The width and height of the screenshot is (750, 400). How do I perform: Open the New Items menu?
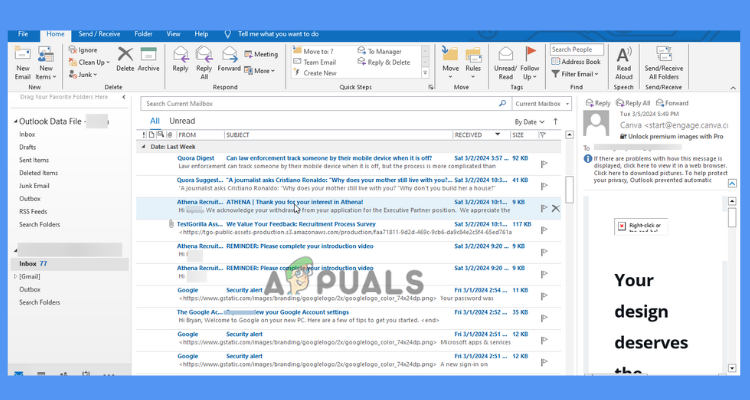pos(46,63)
